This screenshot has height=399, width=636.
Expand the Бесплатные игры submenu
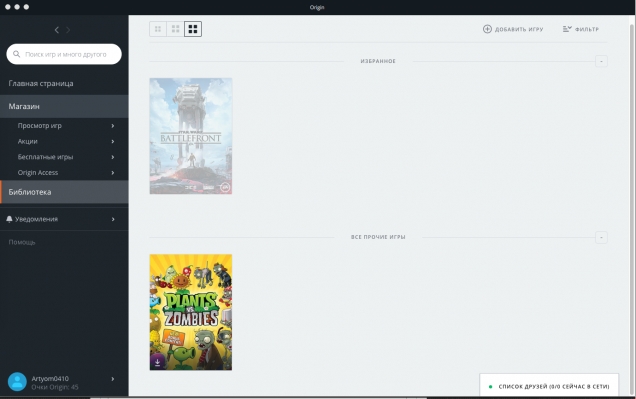[x=113, y=157]
